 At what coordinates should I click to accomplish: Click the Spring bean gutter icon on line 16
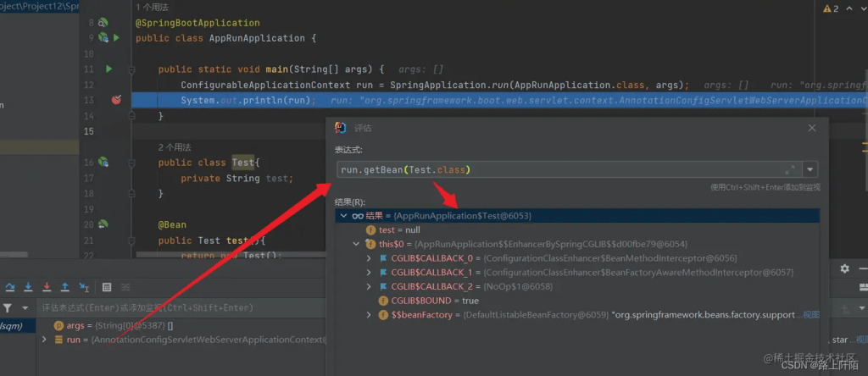click(103, 162)
